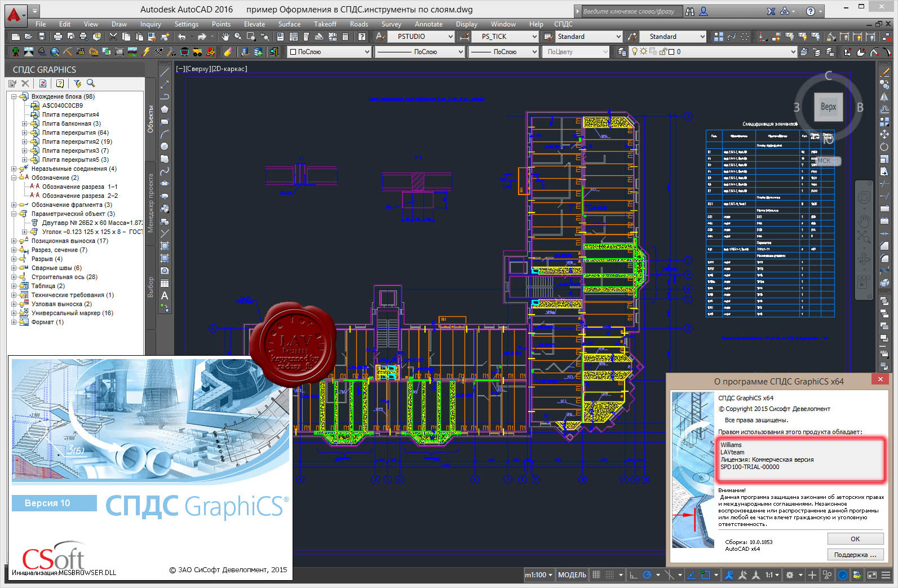
Task: Click the Undo arrow icon
Action: (182, 37)
